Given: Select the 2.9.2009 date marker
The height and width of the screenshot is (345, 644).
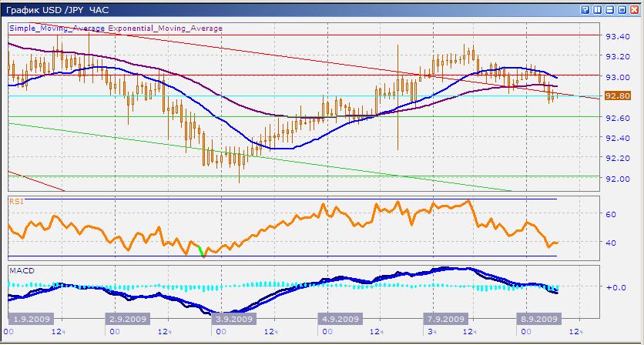Looking at the screenshot, I should [128, 319].
